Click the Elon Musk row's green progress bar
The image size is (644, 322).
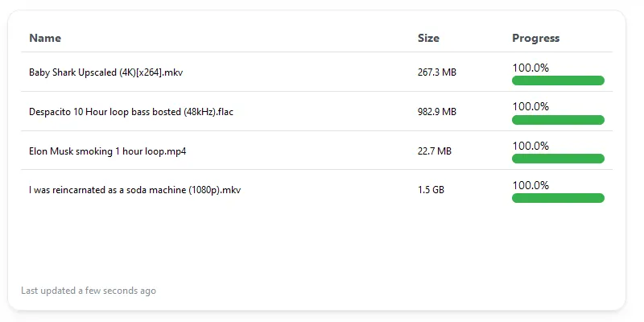[x=558, y=159]
